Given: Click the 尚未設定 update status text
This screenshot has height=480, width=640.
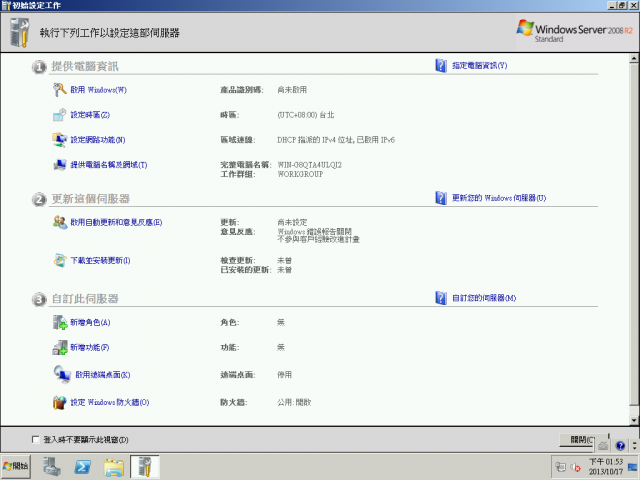Looking at the screenshot, I should click(292, 222).
